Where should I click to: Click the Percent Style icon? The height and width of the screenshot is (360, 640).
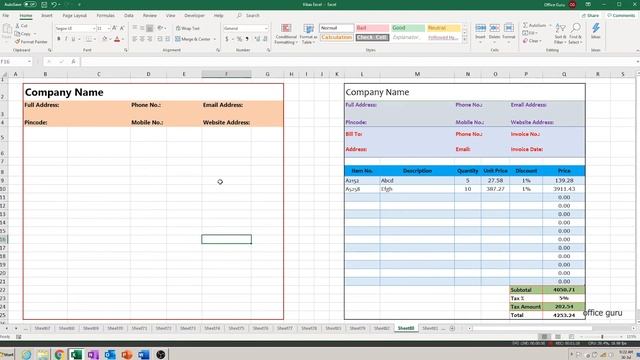240,39
